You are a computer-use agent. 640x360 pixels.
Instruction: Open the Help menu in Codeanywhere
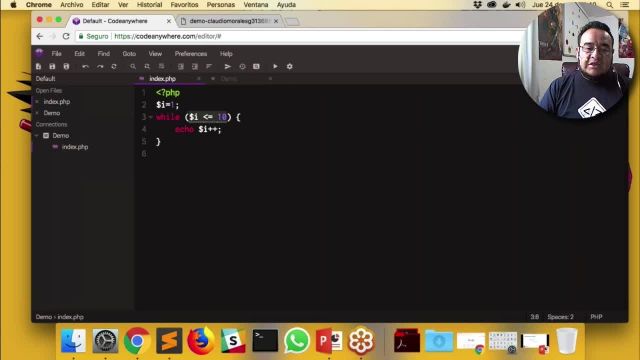pyautogui.click(x=226, y=53)
